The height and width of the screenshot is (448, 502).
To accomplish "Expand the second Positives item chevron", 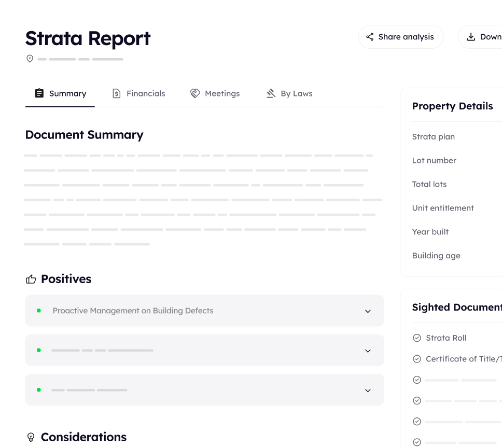I will pyautogui.click(x=368, y=351).
